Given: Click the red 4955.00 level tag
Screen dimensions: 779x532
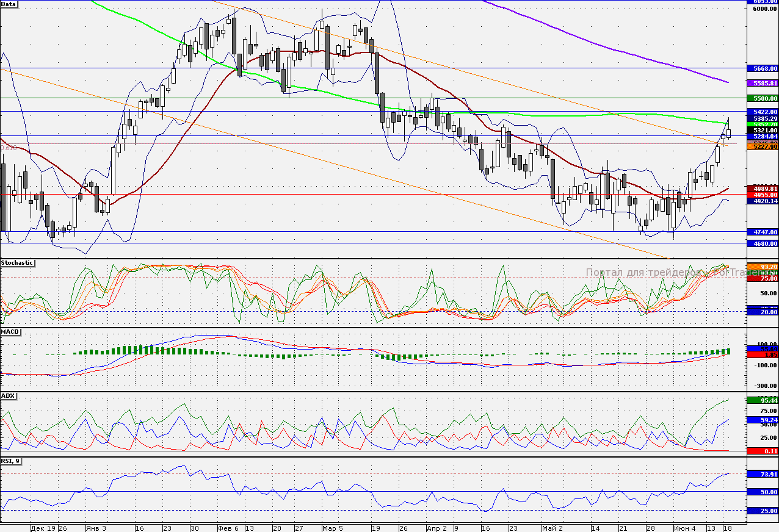Looking at the screenshot, I should point(763,195).
